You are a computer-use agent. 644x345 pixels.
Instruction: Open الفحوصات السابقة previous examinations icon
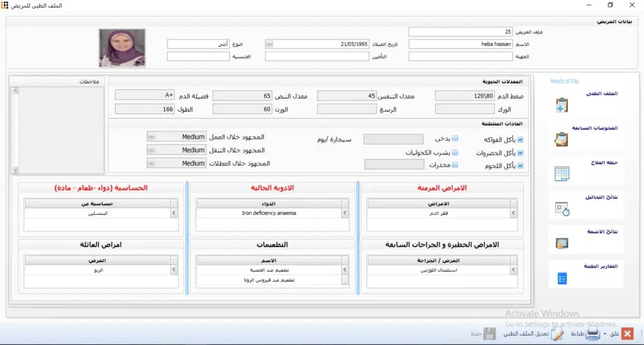pyautogui.click(x=562, y=140)
